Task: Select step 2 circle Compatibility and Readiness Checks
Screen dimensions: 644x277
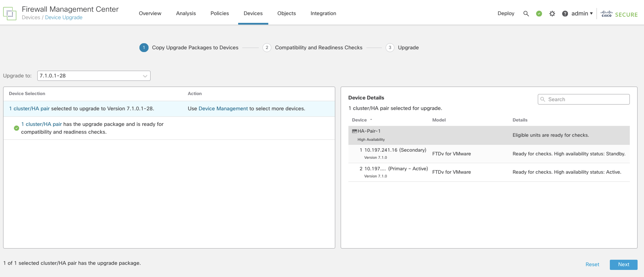Action: (x=267, y=48)
